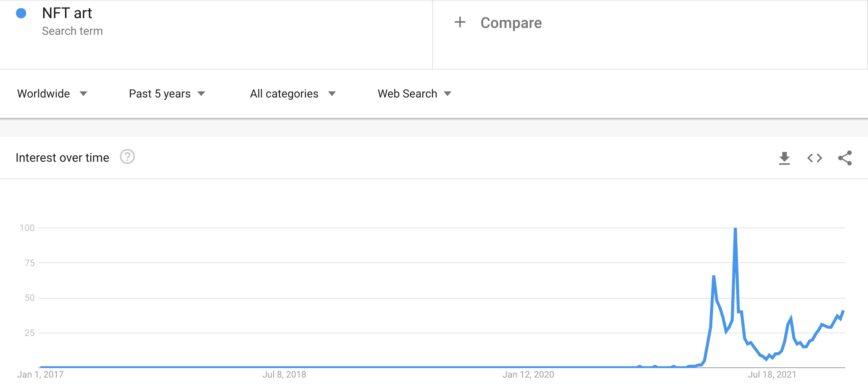The height and width of the screenshot is (387, 868).
Task: Click the Jan 1, 2017 axis label
Action: point(40,375)
